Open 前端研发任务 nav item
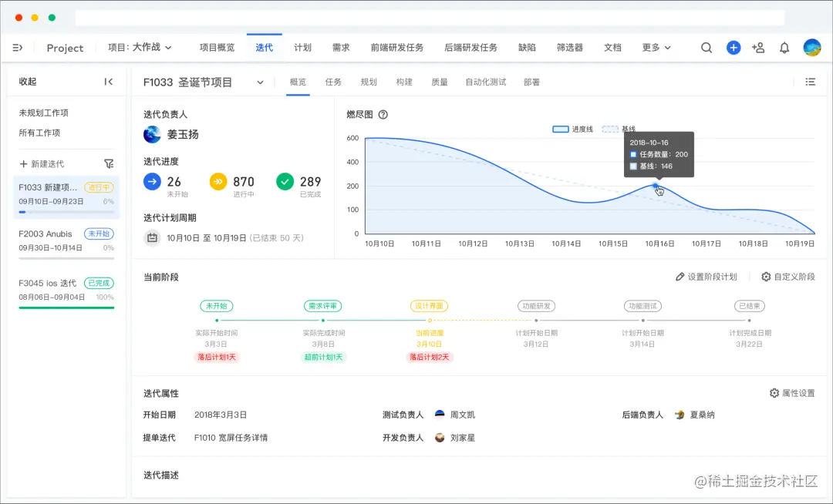Image resolution: width=833 pixels, height=504 pixels. 397,48
